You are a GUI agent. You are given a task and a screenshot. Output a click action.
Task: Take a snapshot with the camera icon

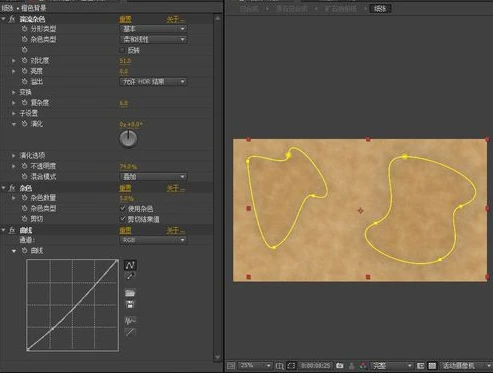tap(339, 366)
